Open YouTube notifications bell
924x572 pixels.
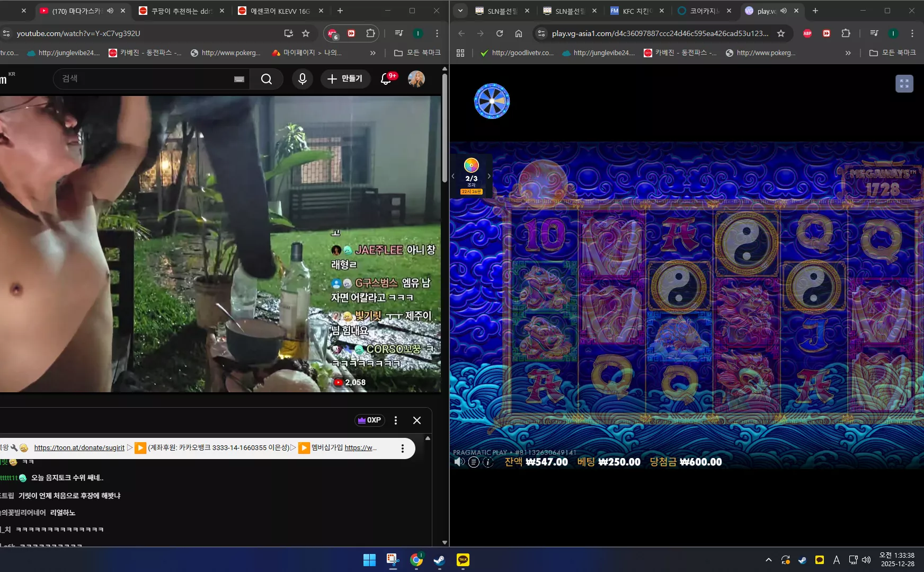tap(386, 79)
